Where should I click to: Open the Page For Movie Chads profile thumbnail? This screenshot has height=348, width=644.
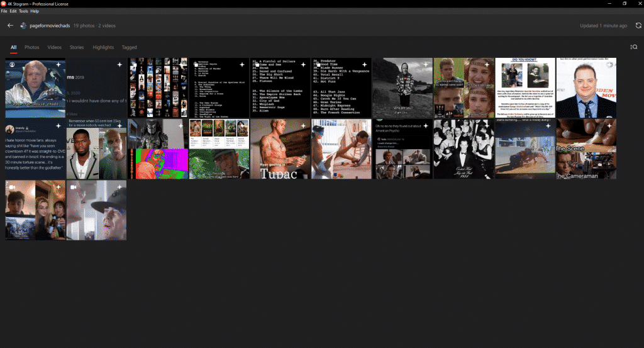[35, 88]
